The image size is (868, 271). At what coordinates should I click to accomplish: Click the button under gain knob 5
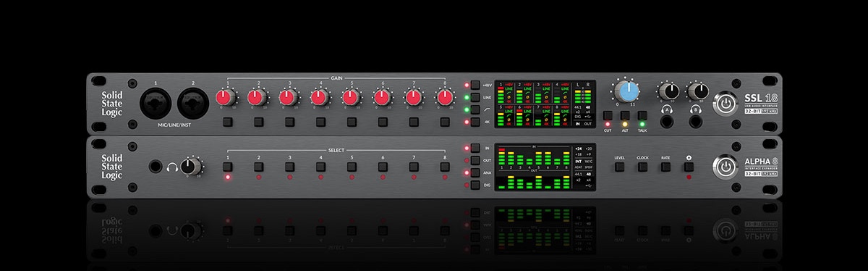(352, 121)
